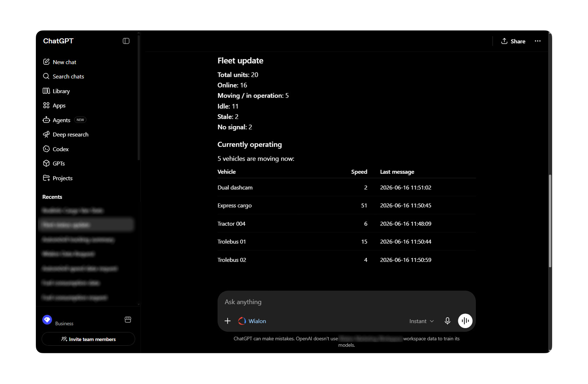Click the Library books icon
588x384 pixels.
pos(46,91)
